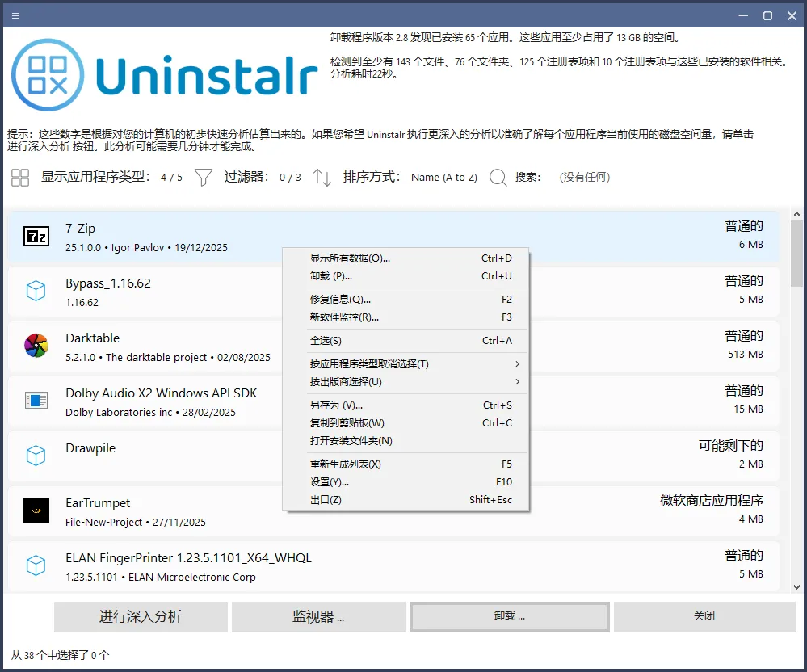Viewport: 807px width, 672px height.
Task: Choose 复制到剪贴板(W) menu entry
Action: [x=406, y=423]
